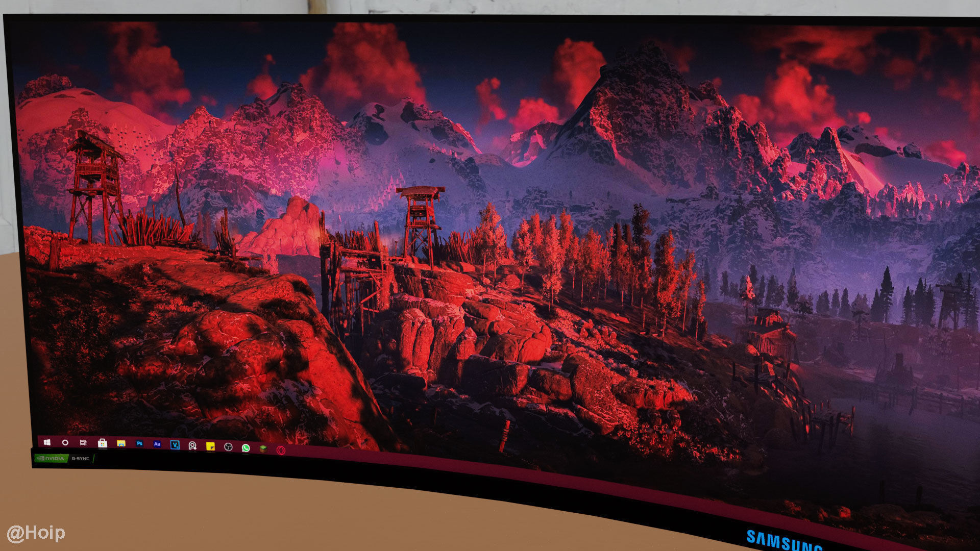Viewport: 980px width, 551px height.
Task: Launch Minecraft grass block icon
Action: click(x=263, y=448)
